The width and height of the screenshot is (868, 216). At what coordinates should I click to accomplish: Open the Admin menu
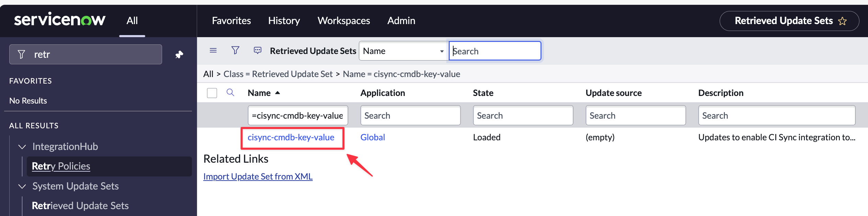(401, 21)
